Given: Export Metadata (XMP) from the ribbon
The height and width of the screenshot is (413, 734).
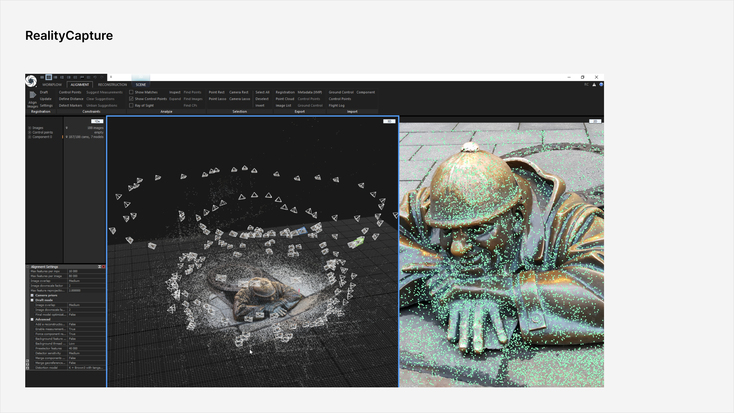Looking at the screenshot, I should tap(310, 92).
